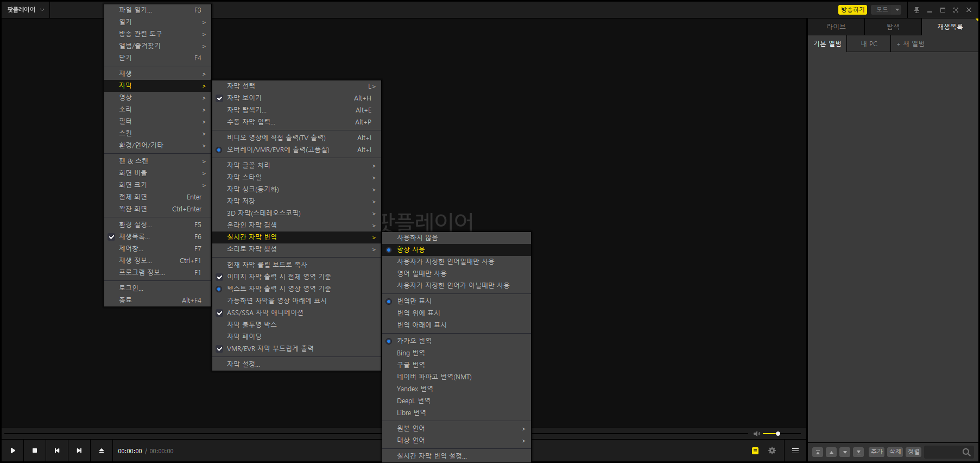
Task: Open a file with the eject icon
Action: (x=102, y=451)
